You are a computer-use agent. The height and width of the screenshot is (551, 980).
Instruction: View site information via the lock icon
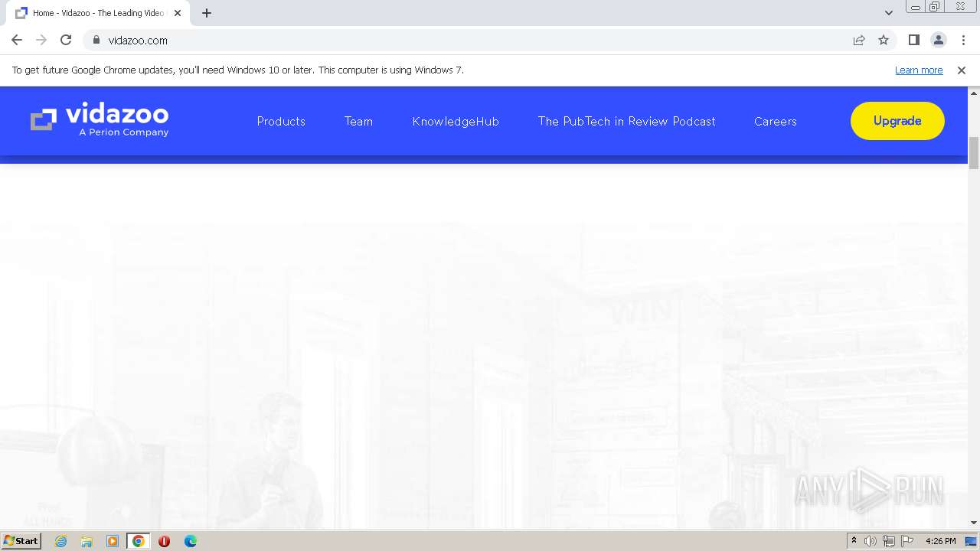click(x=96, y=40)
